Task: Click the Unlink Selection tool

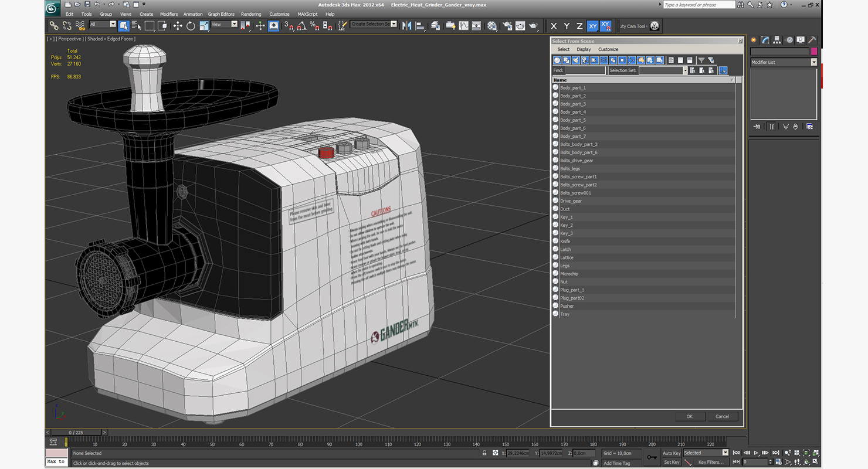Action: (67, 26)
